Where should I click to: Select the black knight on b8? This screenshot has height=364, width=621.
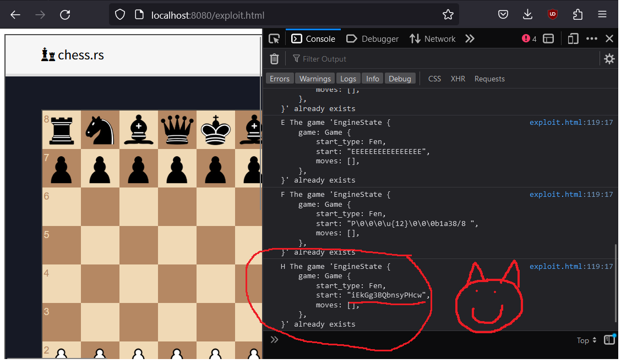tap(100, 130)
